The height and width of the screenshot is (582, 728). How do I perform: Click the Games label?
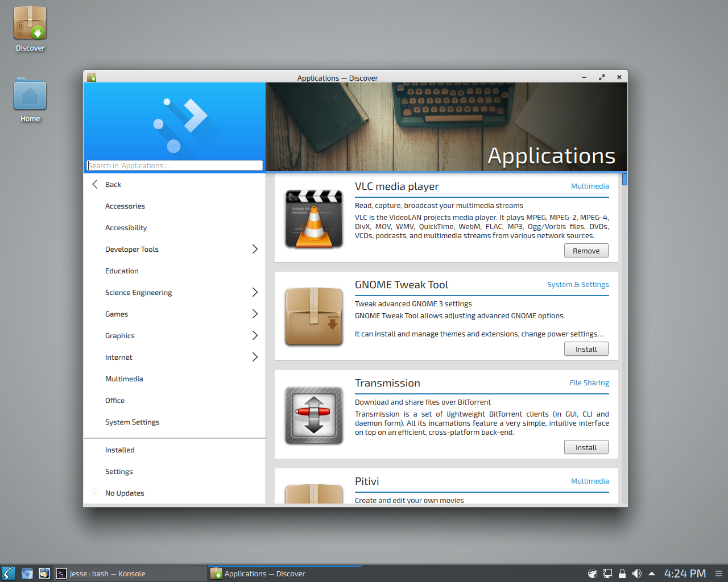pos(117,314)
